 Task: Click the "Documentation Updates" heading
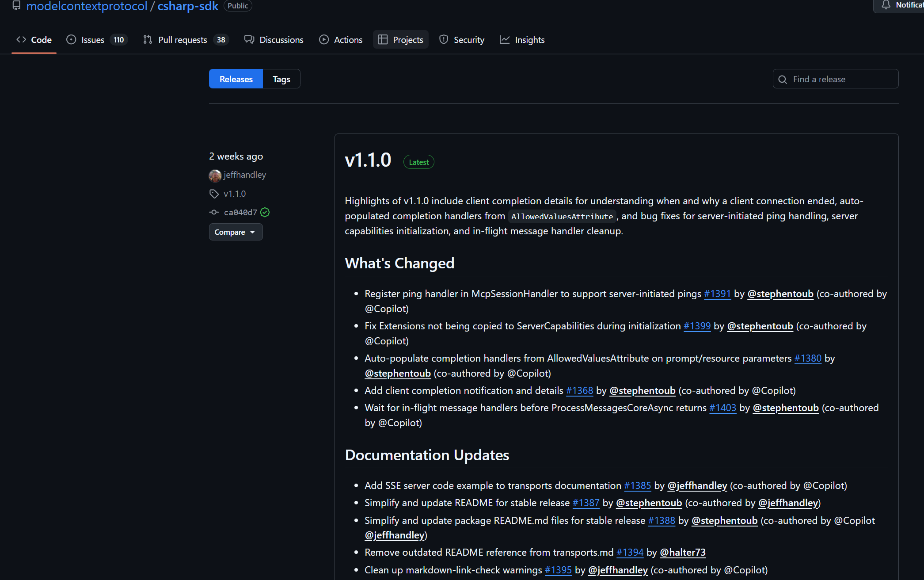point(427,455)
